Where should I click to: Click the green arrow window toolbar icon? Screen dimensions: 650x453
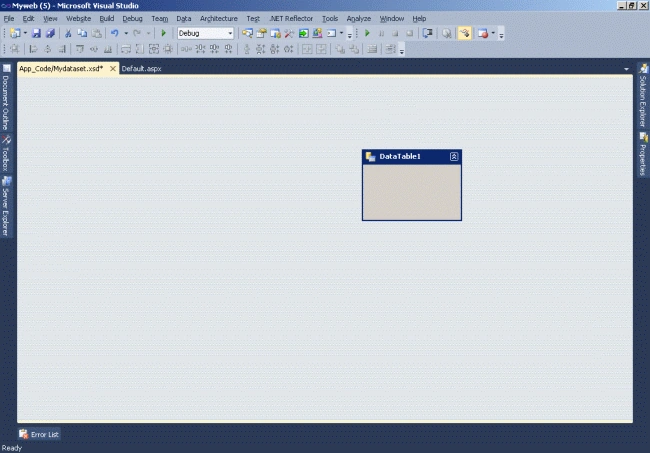pyautogui.click(x=303, y=33)
